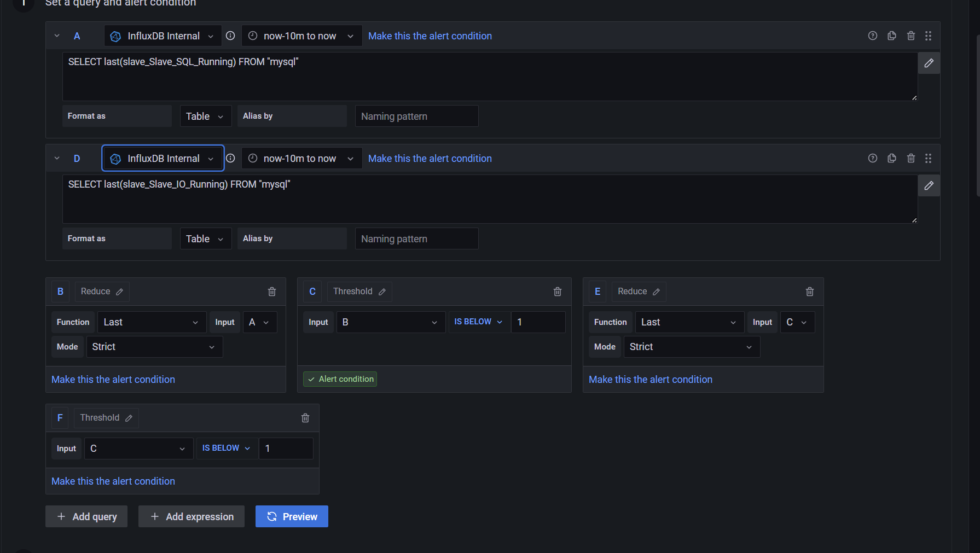This screenshot has width=980, height=553.
Task: Open Input dropdown in expression C
Action: (391, 322)
